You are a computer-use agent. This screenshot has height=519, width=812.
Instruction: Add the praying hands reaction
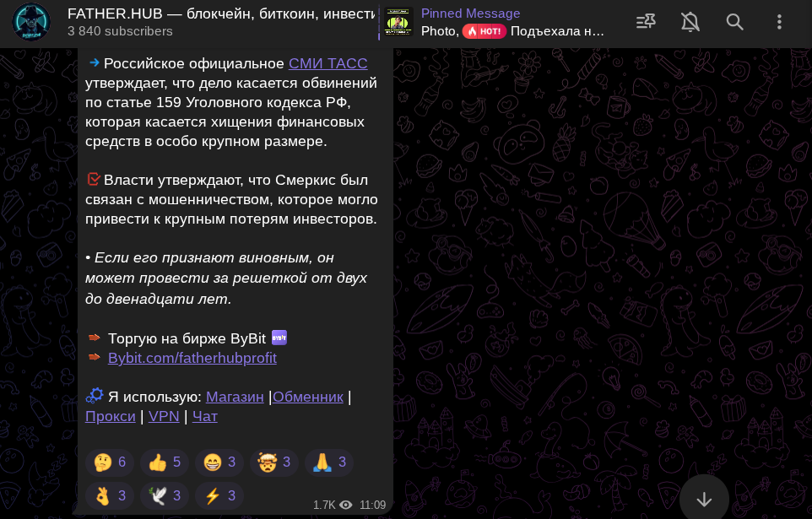(329, 462)
